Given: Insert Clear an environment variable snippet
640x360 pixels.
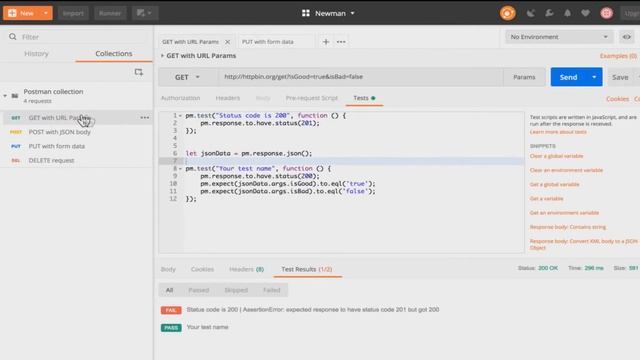Looking at the screenshot, I should click(x=566, y=170).
